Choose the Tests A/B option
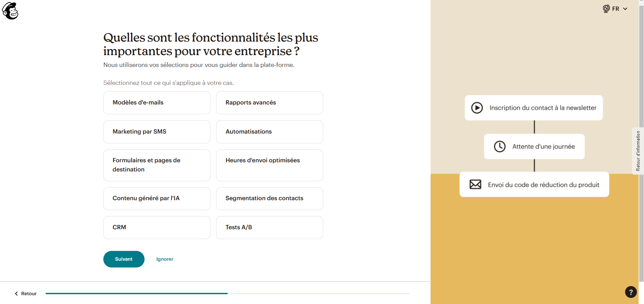644x304 pixels. (x=269, y=228)
